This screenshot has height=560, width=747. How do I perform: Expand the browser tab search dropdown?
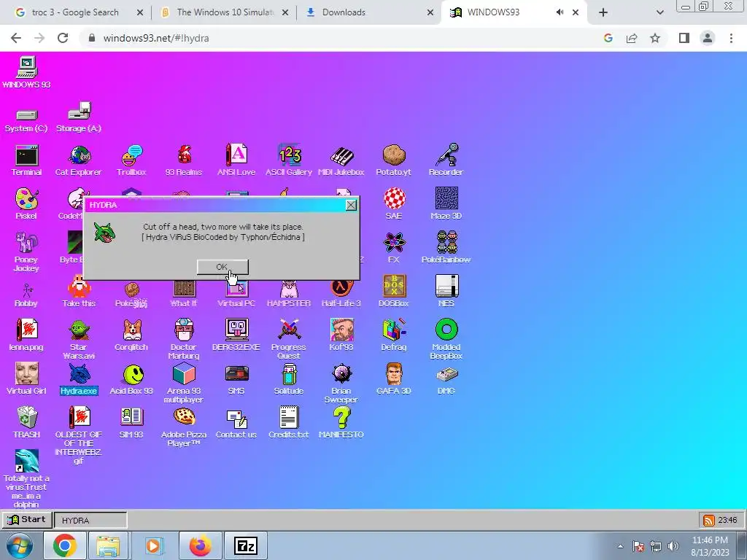659,12
